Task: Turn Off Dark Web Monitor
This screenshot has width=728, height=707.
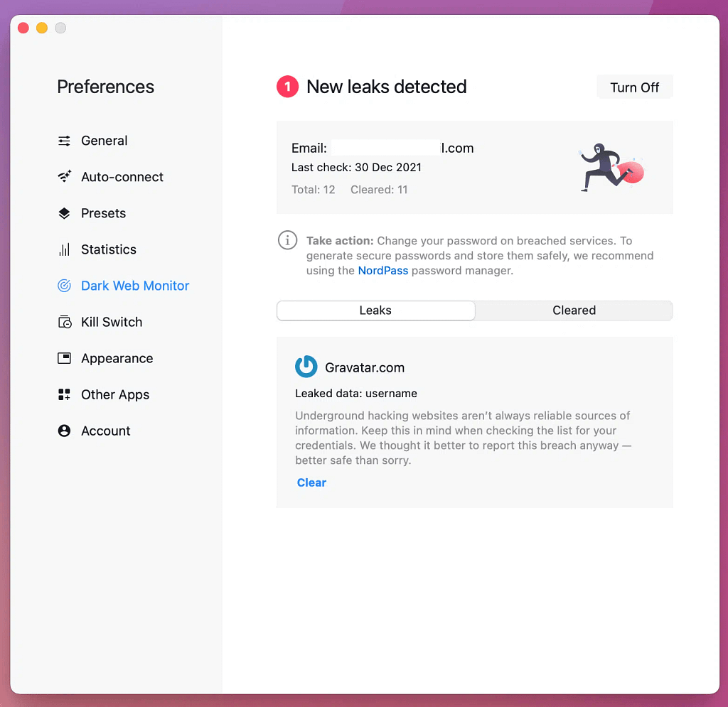Action: [x=634, y=87]
